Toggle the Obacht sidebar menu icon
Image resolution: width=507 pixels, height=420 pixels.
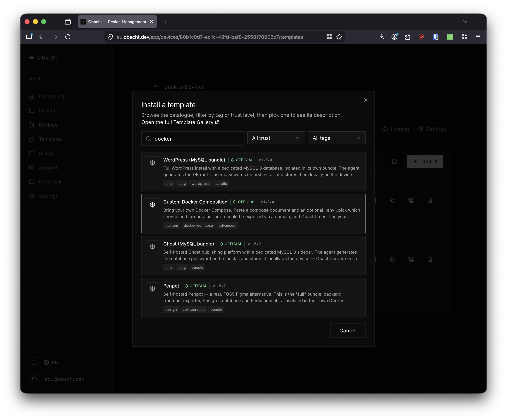32,58
